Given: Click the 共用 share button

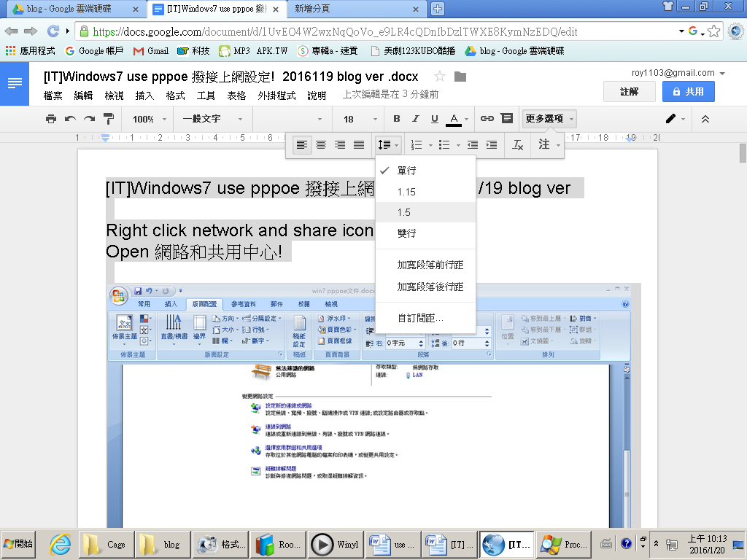Looking at the screenshot, I should coord(689,91).
